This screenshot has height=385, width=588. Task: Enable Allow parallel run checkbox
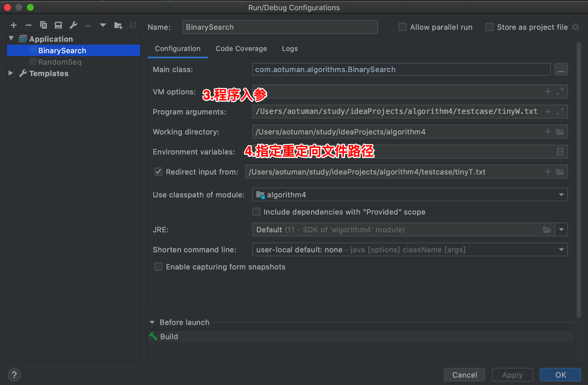coord(402,27)
